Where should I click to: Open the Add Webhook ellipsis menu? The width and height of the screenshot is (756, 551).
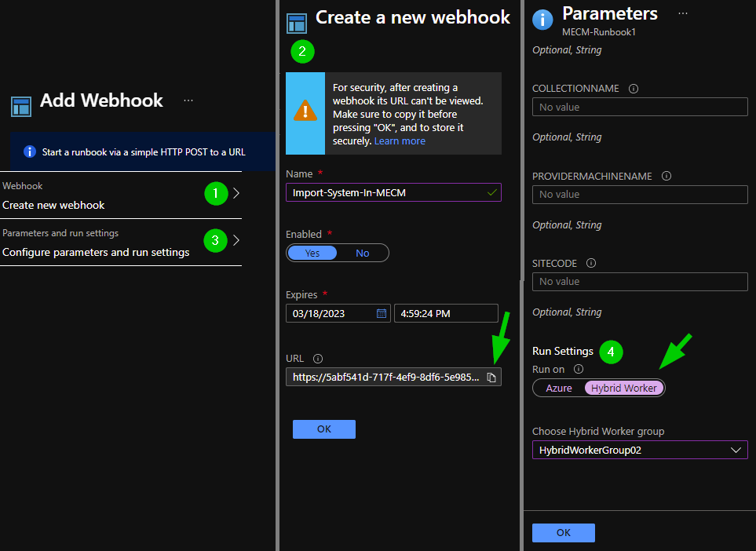click(188, 100)
